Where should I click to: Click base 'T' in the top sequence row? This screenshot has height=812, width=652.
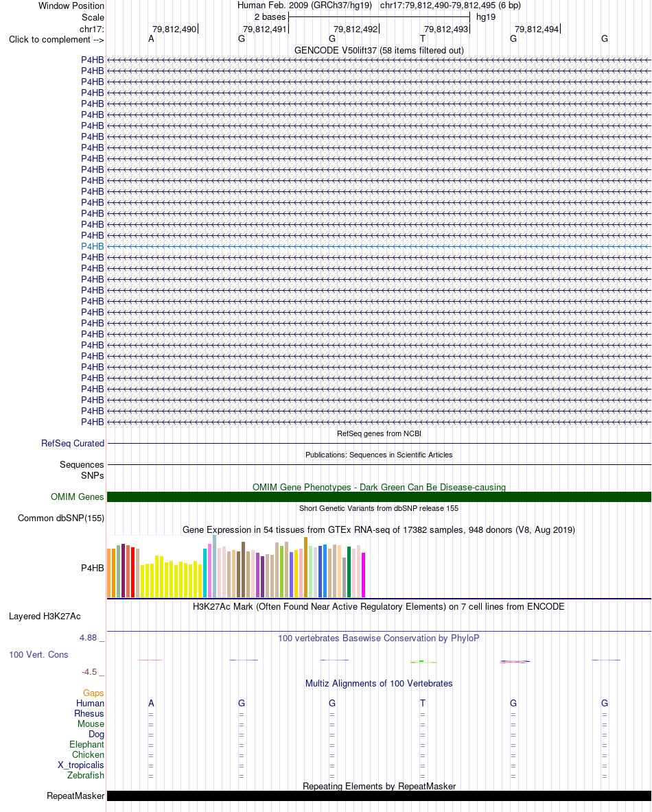point(423,39)
